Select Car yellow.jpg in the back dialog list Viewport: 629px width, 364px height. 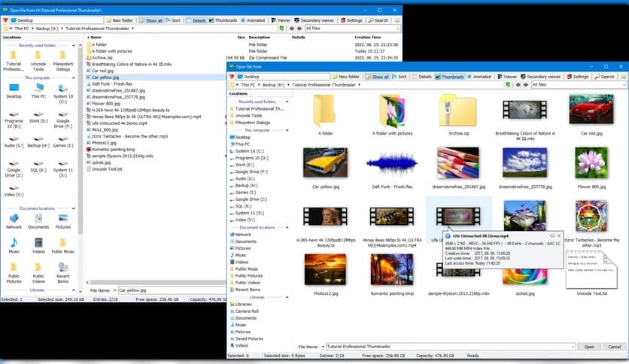coord(105,77)
